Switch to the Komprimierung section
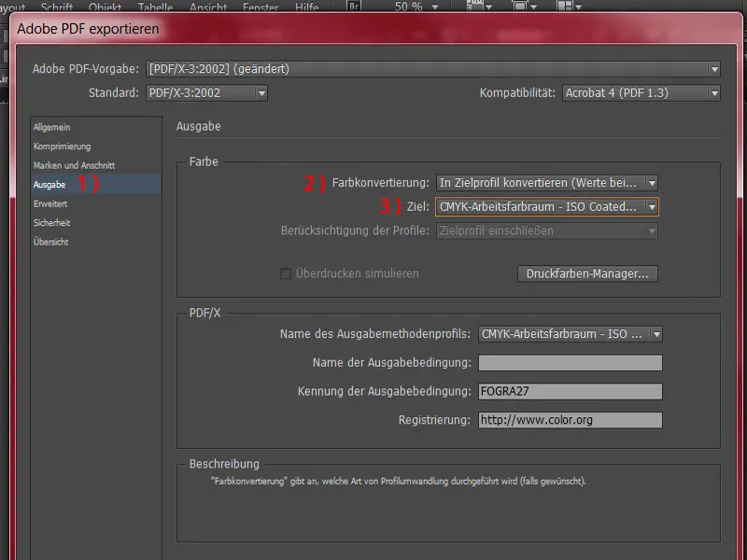Viewport: 747px width, 560px height. (x=64, y=146)
